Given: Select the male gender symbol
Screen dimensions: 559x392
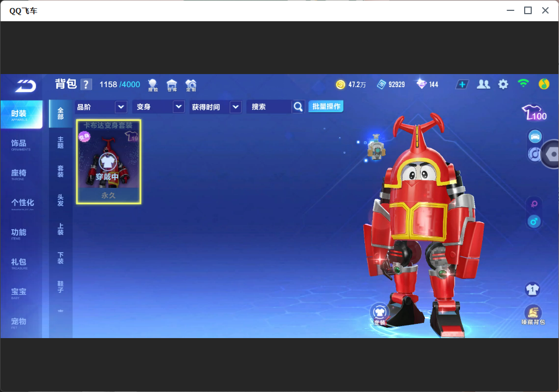Looking at the screenshot, I should point(534,222).
